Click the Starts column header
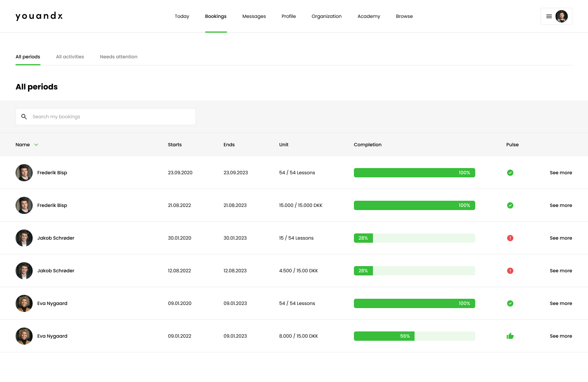588x382 pixels. click(x=175, y=145)
